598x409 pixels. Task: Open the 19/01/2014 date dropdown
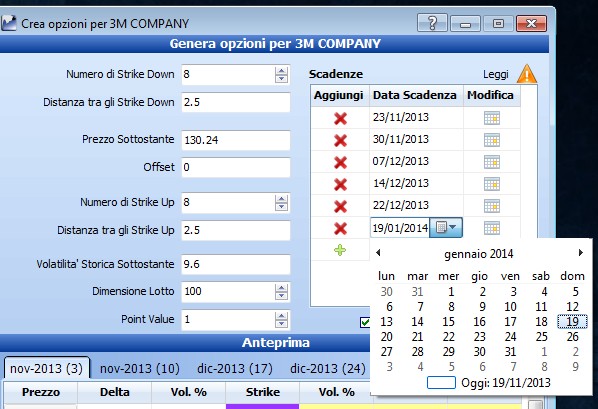click(446, 228)
